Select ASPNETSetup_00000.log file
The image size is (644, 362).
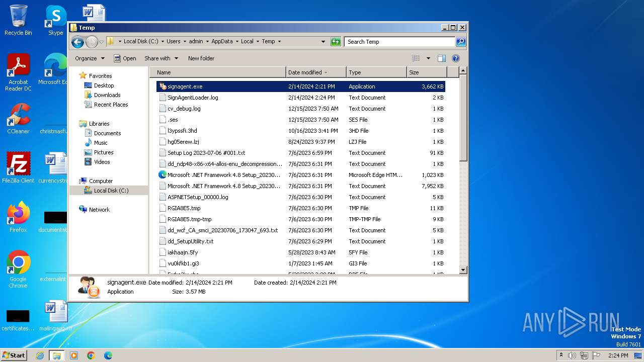click(x=198, y=197)
